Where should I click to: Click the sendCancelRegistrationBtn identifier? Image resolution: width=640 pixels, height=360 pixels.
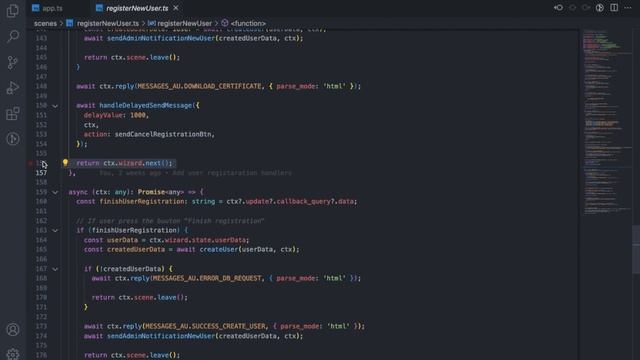(x=163, y=134)
